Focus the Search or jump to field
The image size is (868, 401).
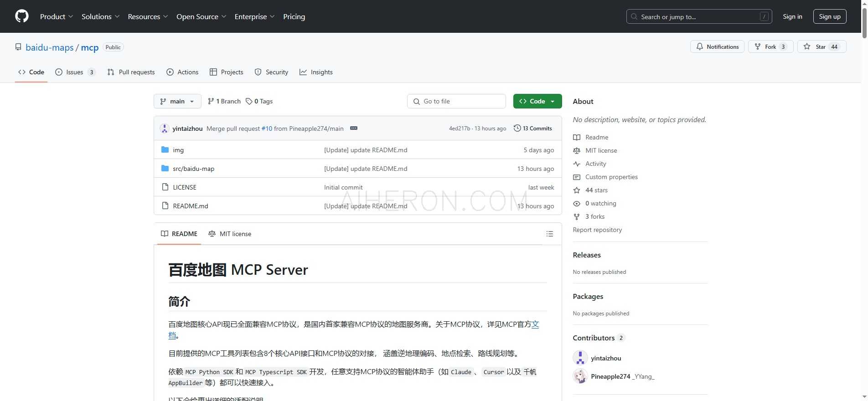(699, 16)
